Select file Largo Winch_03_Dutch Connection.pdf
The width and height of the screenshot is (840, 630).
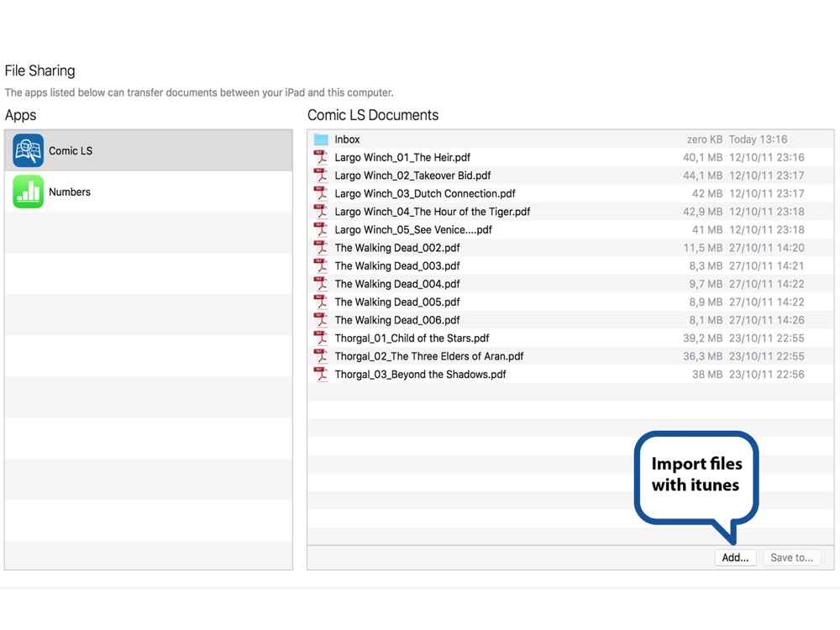425,193
